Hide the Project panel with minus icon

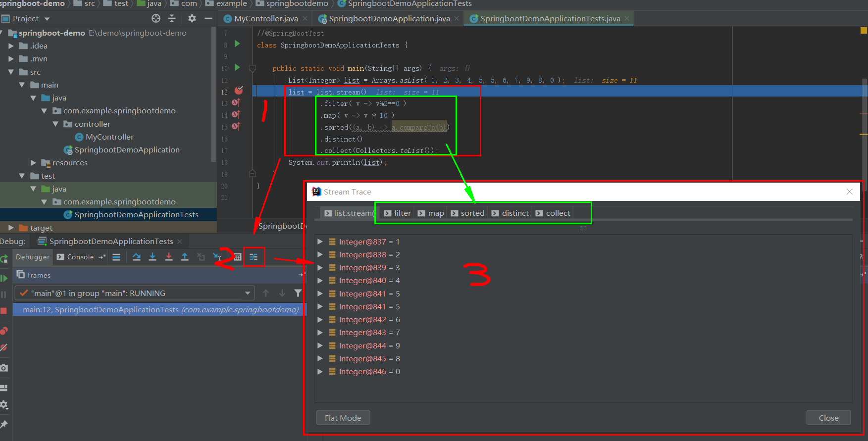pyautogui.click(x=208, y=18)
